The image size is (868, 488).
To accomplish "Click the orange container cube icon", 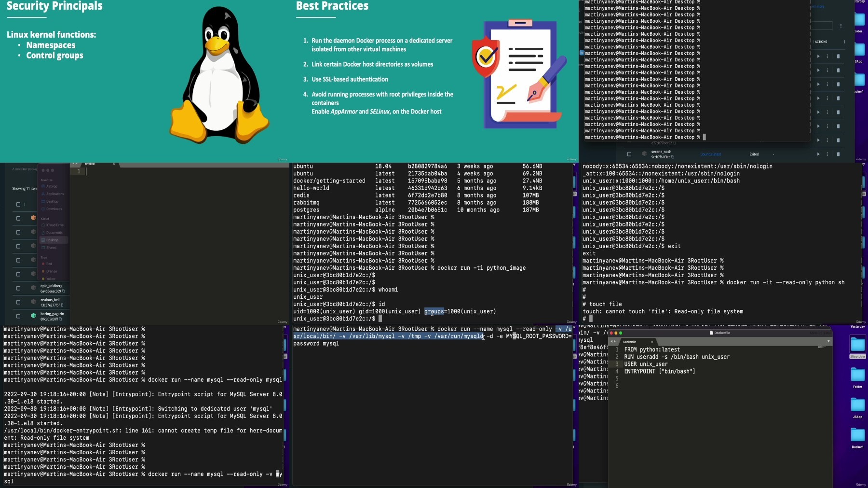I will [x=33, y=218].
